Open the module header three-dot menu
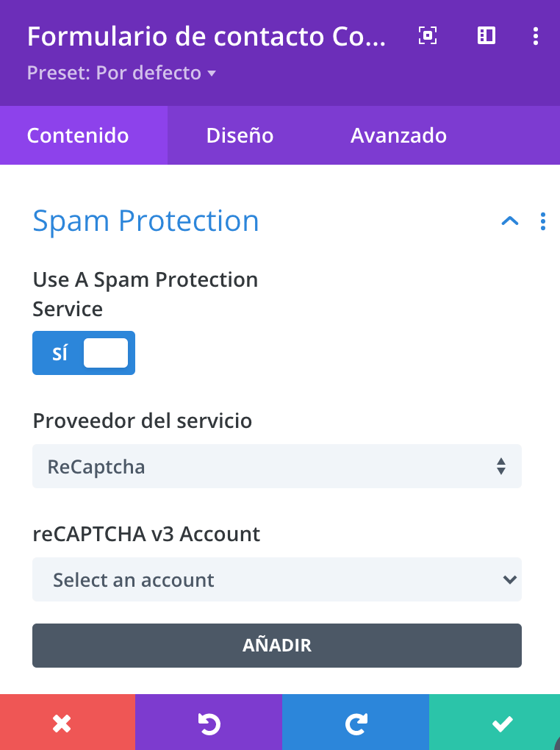The image size is (560, 750). tap(536, 36)
